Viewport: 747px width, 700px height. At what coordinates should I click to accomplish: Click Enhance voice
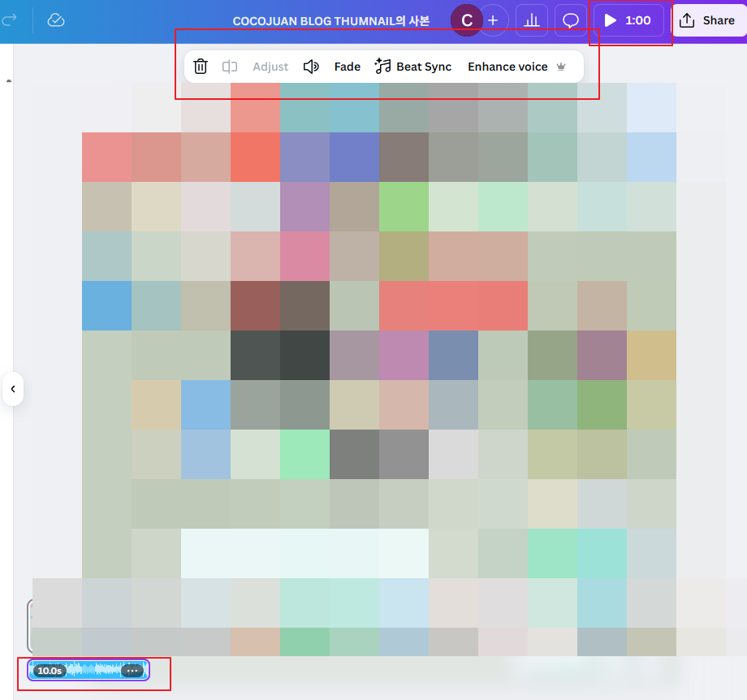pyautogui.click(x=516, y=67)
